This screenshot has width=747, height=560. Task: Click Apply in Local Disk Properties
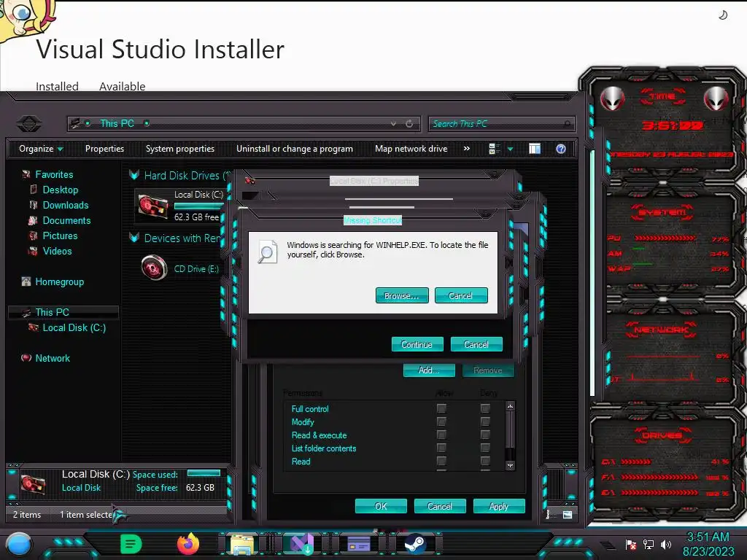coord(499,506)
